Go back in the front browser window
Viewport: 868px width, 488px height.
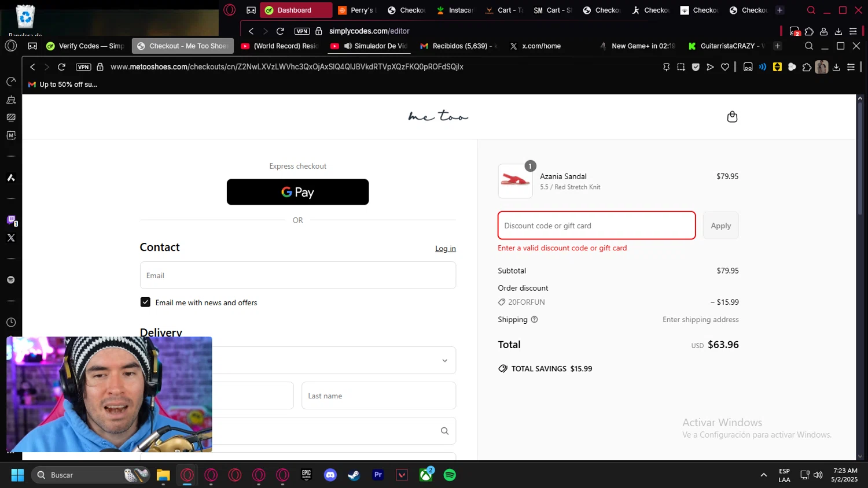click(32, 67)
